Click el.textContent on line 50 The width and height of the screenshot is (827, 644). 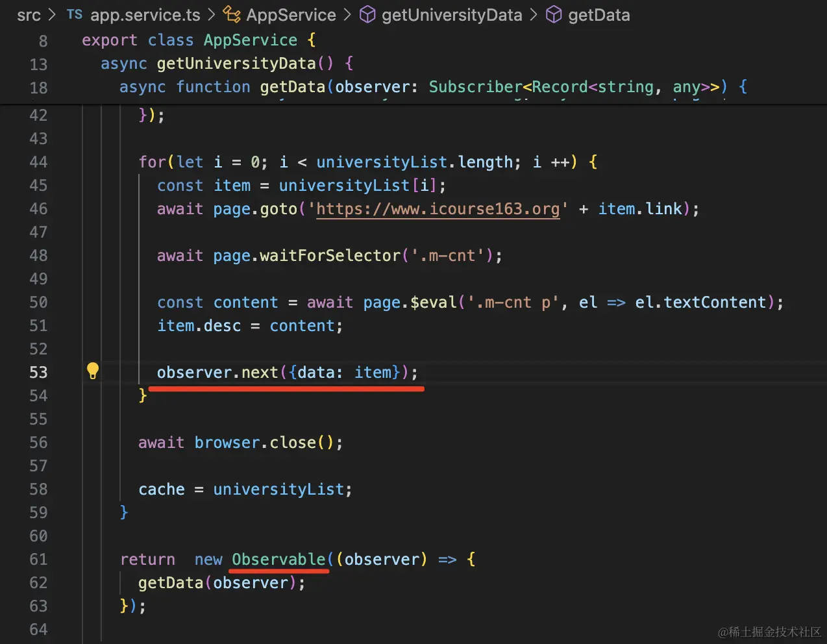pyautogui.click(x=700, y=303)
